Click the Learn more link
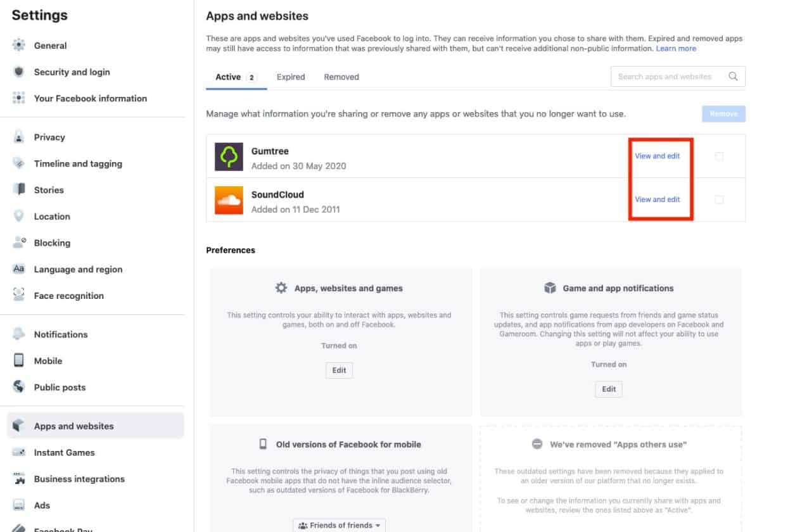The height and width of the screenshot is (532, 795). [x=676, y=49]
